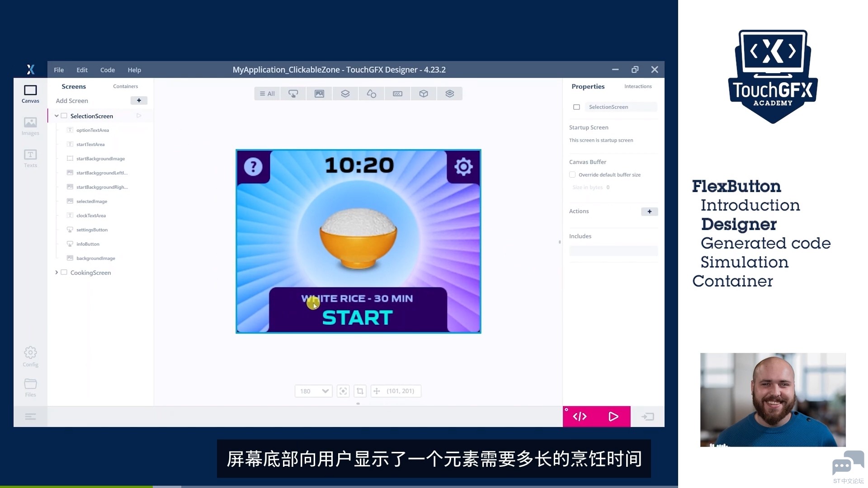Select the Progress indicators category icon
The image size is (868, 488).
pyautogui.click(x=397, y=94)
